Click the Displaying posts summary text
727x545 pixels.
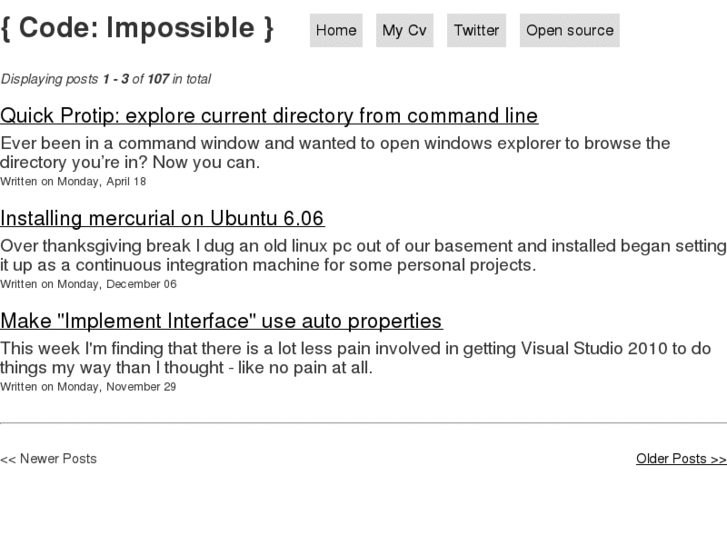pyautogui.click(x=105, y=79)
